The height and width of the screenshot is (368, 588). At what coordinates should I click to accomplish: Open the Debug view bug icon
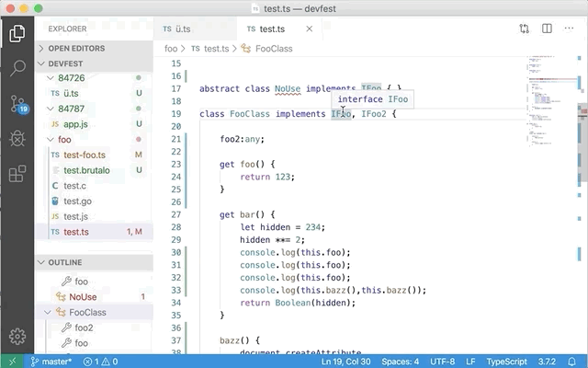coord(17,139)
